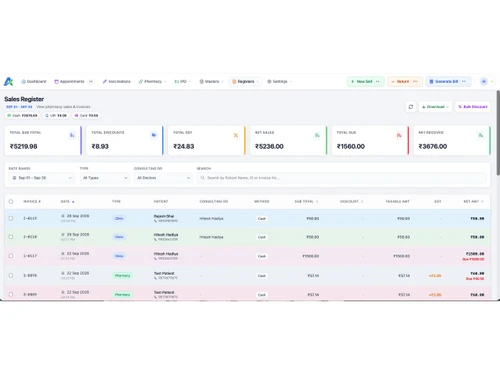This screenshot has height=375, width=500.
Task: Click the page scrollbar
Action: [498, 132]
